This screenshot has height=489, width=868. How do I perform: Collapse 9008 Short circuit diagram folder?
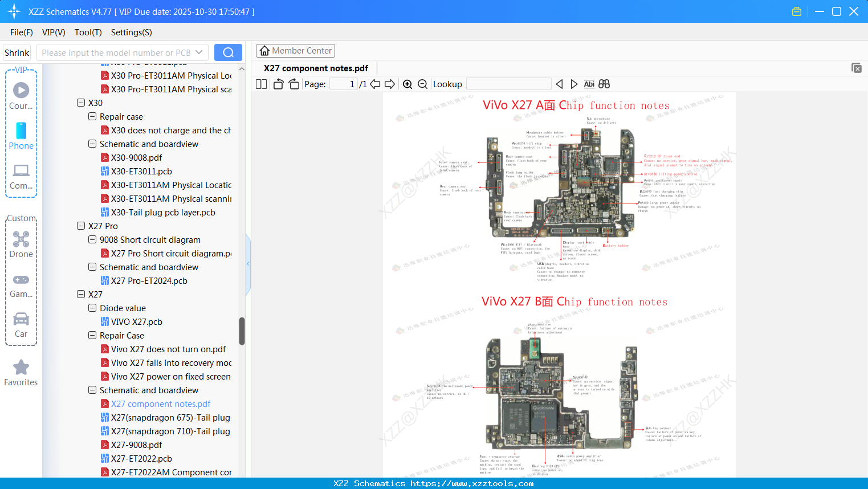tap(92, 239)
